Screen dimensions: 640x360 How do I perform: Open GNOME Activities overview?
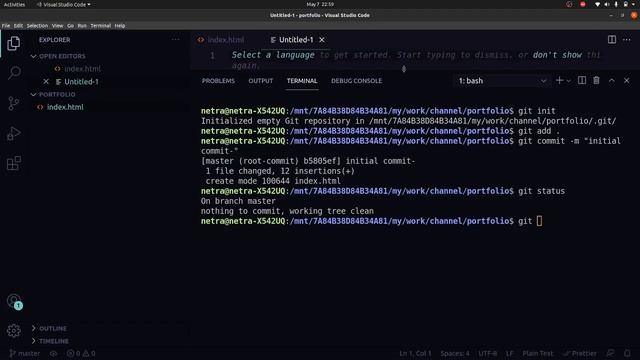[14, 4]
